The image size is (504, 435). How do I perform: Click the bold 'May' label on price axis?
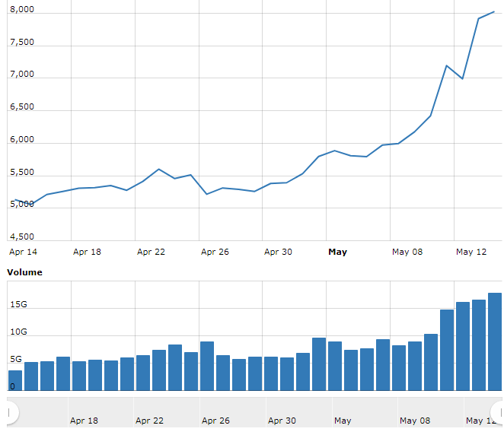(x=337, y=252)
